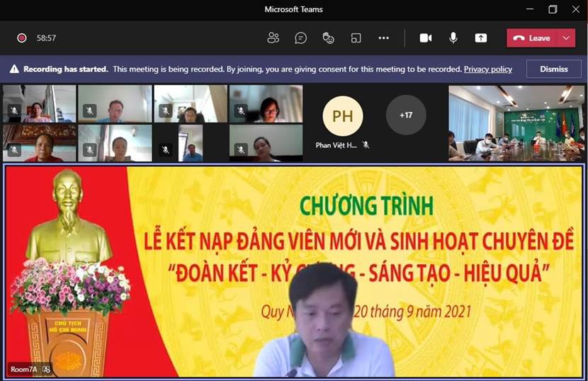Click the icon next to Room7A label

click(x=47, y=370)
